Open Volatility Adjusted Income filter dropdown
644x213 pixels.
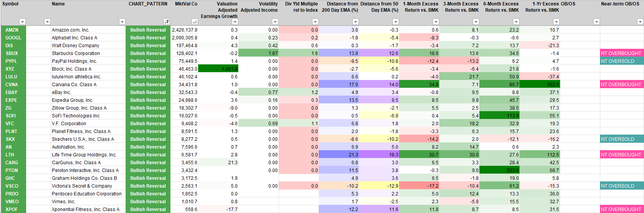(275, 22)
